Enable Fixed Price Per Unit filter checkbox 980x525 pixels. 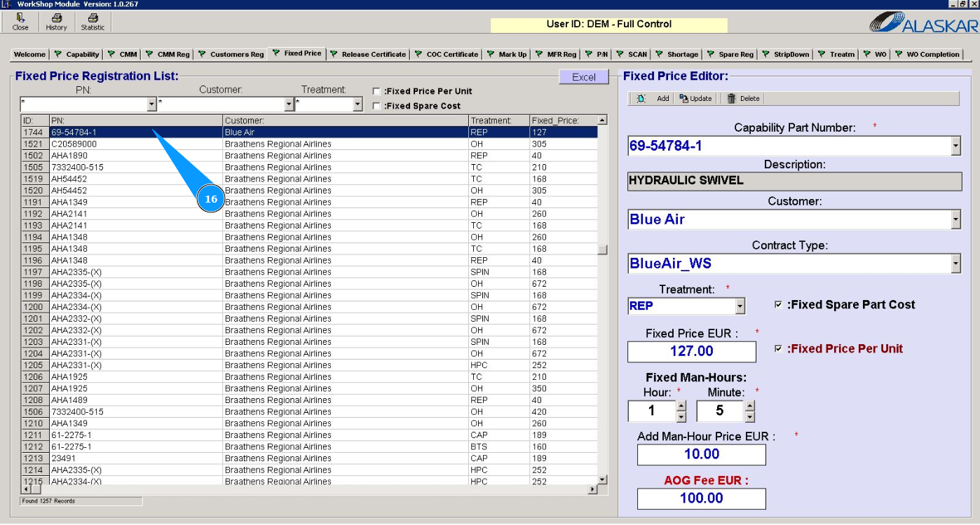pyautogui.click(x=377, y=92)
